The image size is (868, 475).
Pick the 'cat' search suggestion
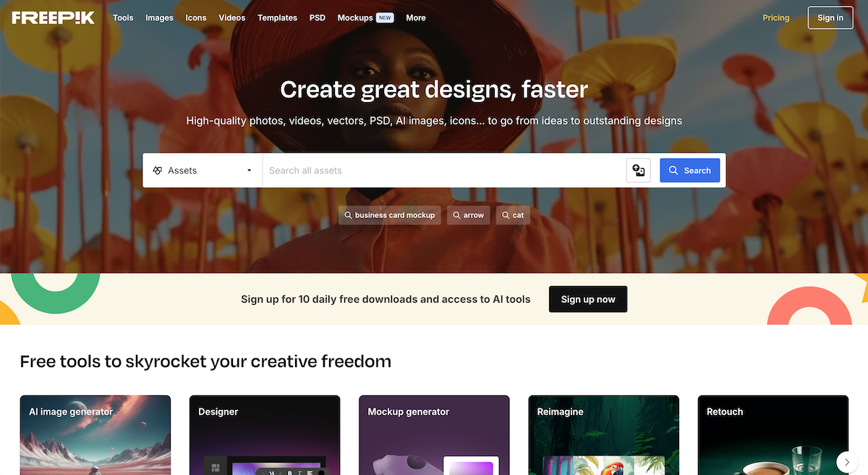513,215
